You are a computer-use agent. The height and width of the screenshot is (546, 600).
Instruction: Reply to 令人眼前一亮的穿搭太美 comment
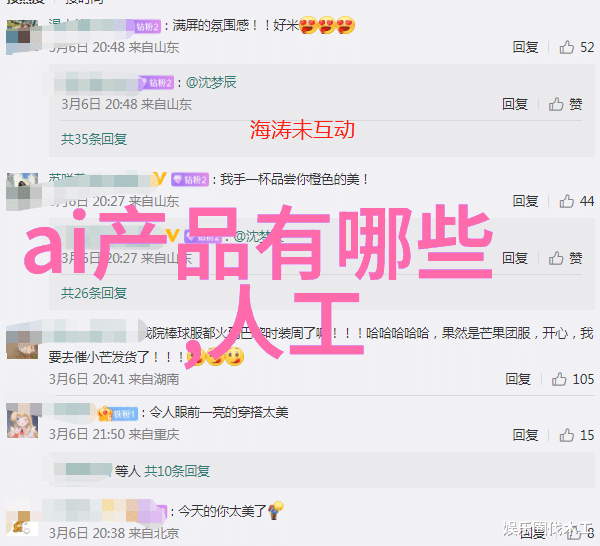click(525, 435)
